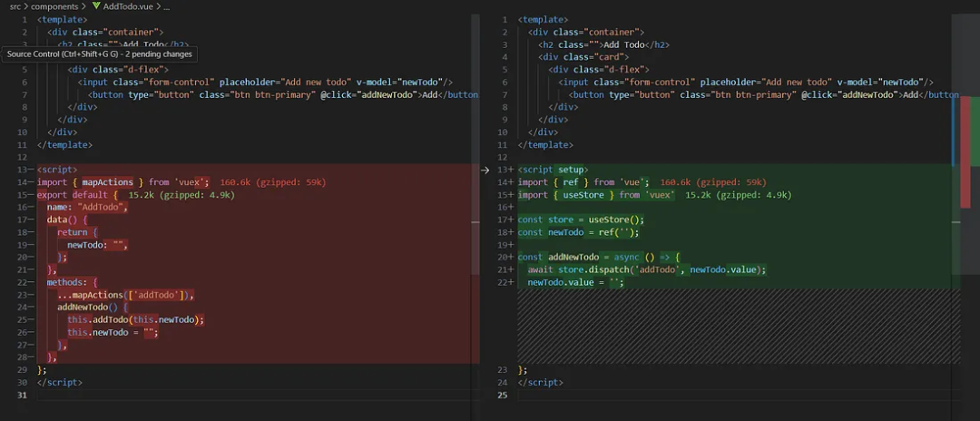Click 'return {' on left pane line 18
This screenshot has height=421, width=980.
coord(77,231)
